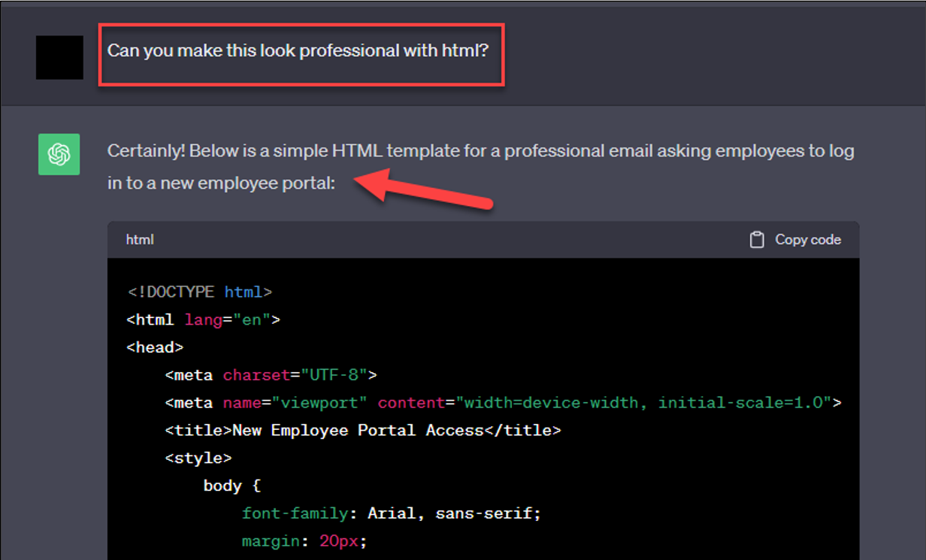Click the ChatGPT logo avatar icon
The height and width of the screenshot is (560, 926).
point(59,154)
